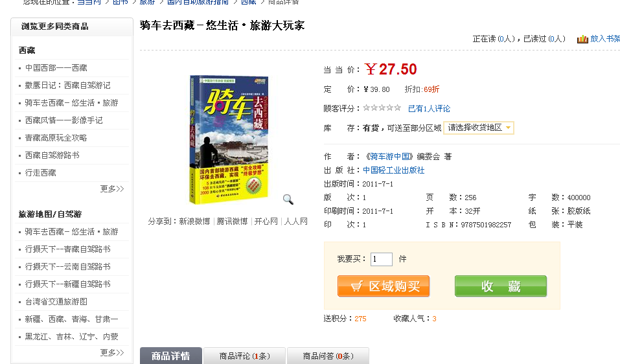Click the purchase quantity input field

[x=381, y=259]
